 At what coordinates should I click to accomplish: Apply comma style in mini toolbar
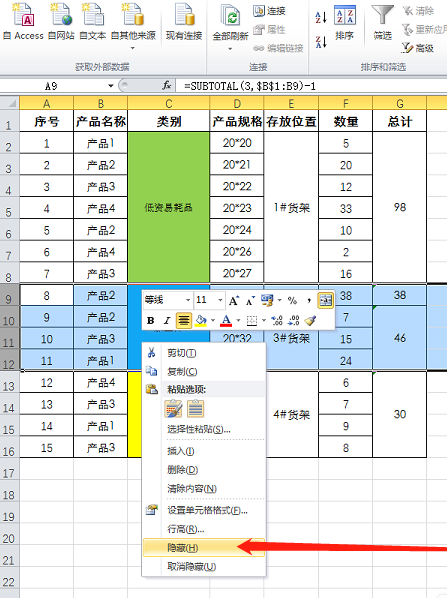pos(309,301)
